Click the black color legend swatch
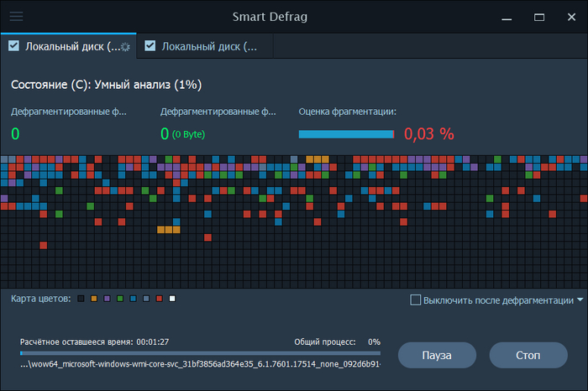The width and height of the screenshot is (588, 391). 81,299
